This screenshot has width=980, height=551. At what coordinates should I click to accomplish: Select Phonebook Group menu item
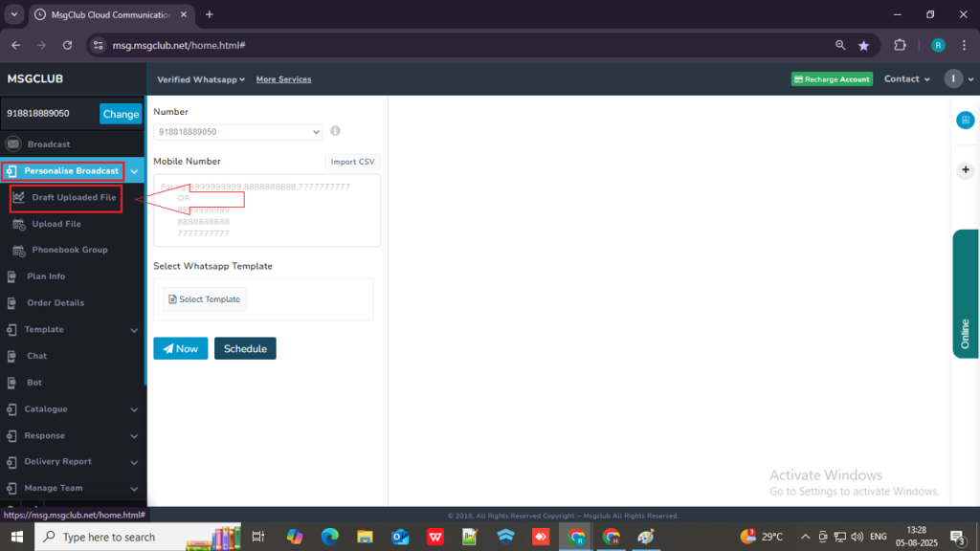point(69,250)
